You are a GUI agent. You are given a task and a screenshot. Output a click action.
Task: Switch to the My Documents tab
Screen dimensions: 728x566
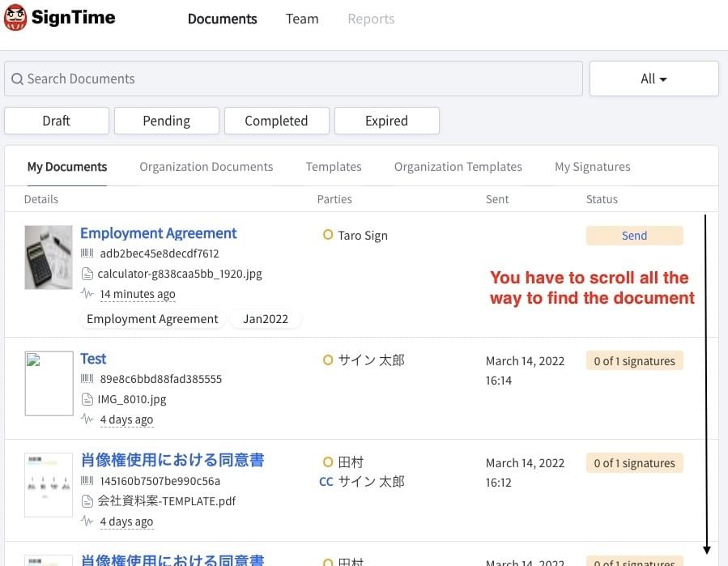point(67,167)
